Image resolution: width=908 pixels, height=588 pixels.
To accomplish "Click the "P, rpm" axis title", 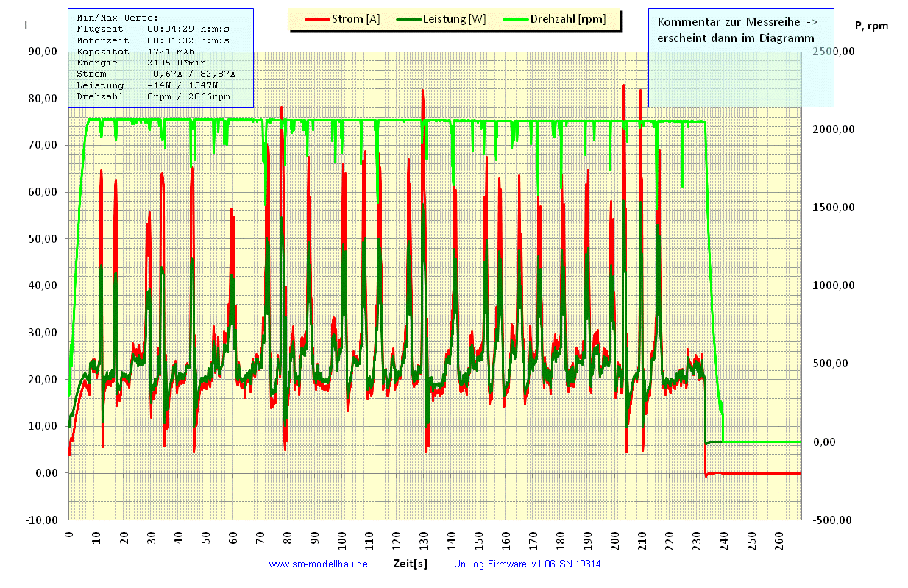I will point(872,26).
